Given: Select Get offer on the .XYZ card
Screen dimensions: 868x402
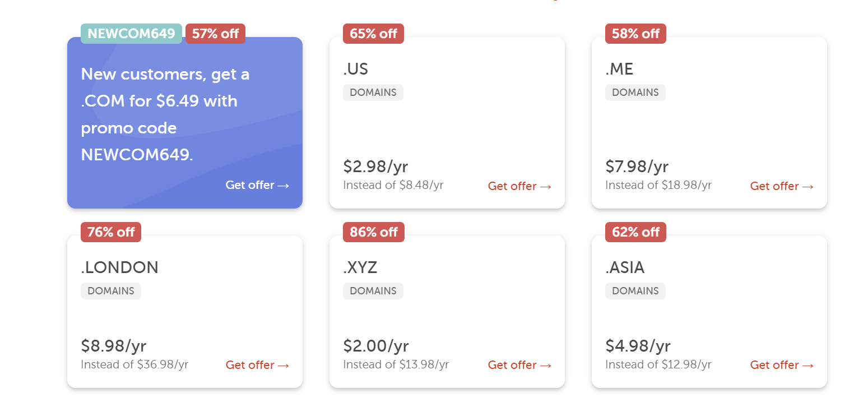Looking at the screenshot, I should coord(519,365).
